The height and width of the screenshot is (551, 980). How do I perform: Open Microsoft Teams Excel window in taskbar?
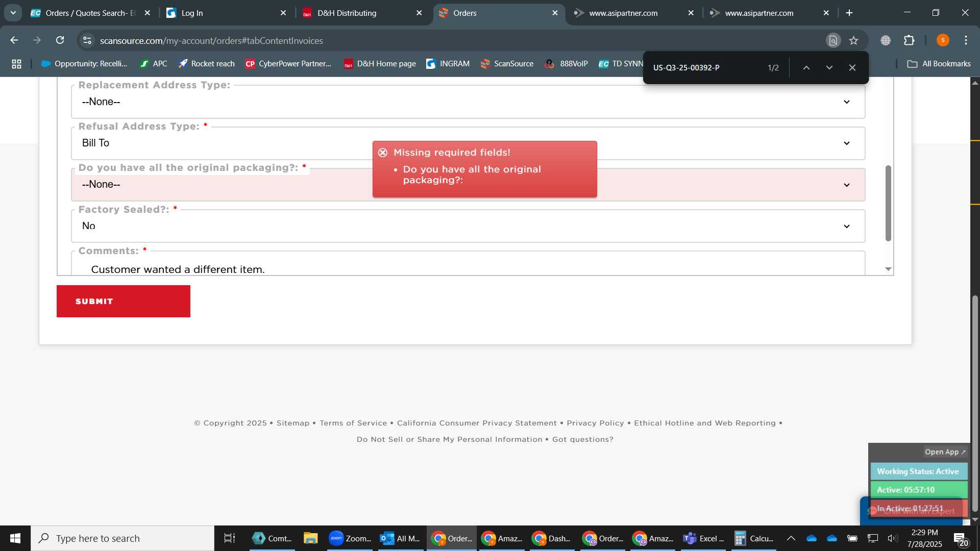tap(703, 538)
